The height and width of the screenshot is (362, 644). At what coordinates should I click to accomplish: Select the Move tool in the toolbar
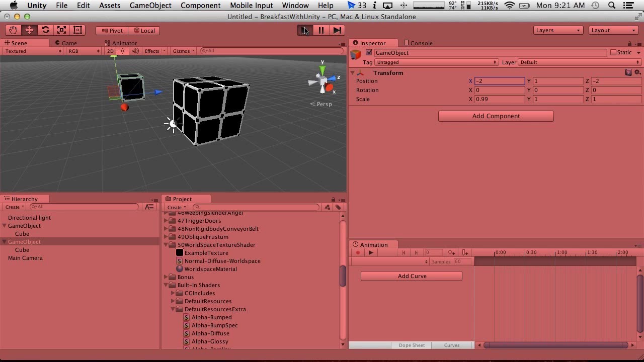tap(29, 30)
